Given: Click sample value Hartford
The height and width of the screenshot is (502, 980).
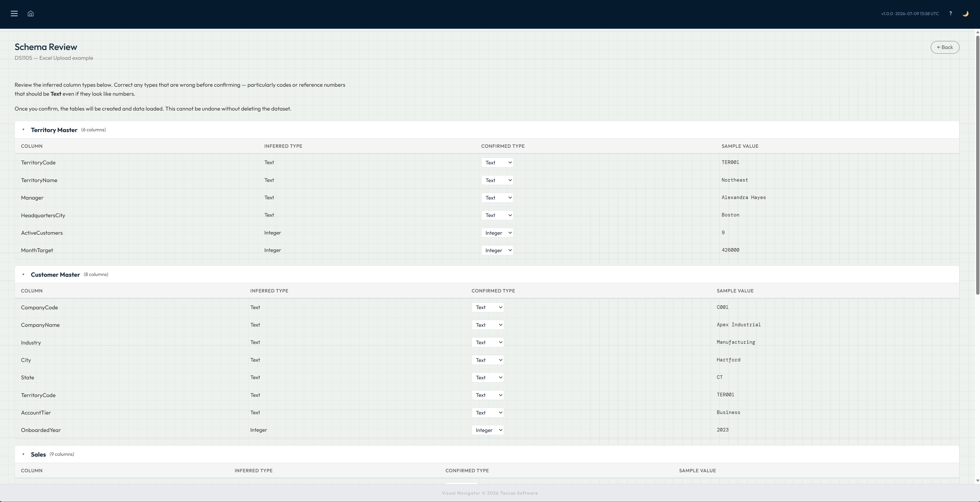Looking at the screenshot, I should pyautogui.click(x=728, y=360).
